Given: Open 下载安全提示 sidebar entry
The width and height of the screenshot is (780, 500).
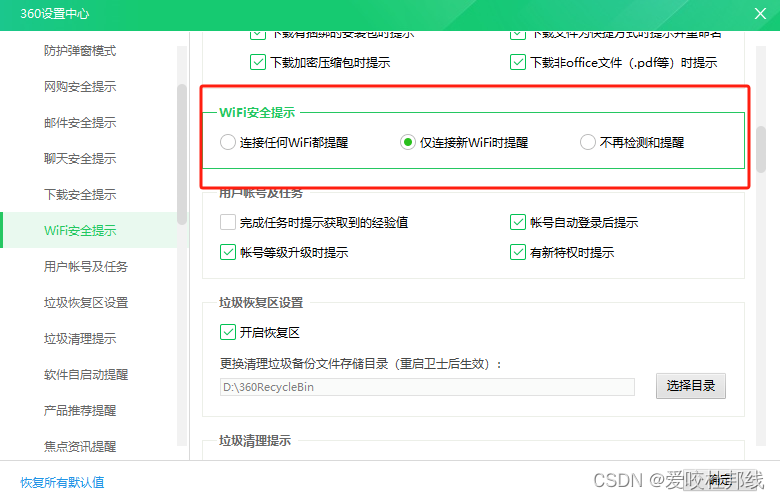Looking at the screenshot, I should (80, 195).
